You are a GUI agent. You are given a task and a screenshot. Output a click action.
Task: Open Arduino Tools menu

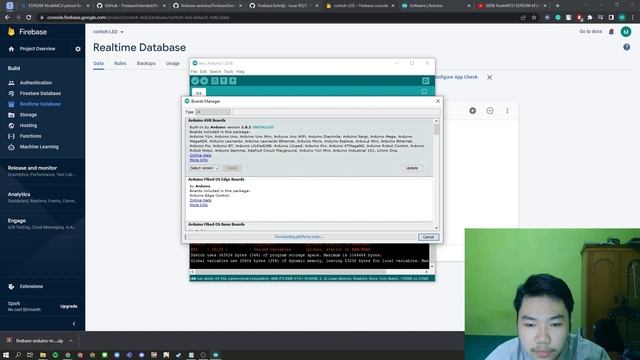pyautogui.click(x=228, y=71)
